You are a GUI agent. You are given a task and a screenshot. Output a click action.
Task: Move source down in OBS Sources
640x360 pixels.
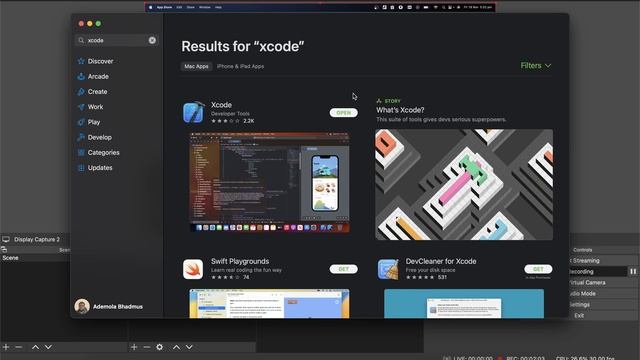coord(189,347)
